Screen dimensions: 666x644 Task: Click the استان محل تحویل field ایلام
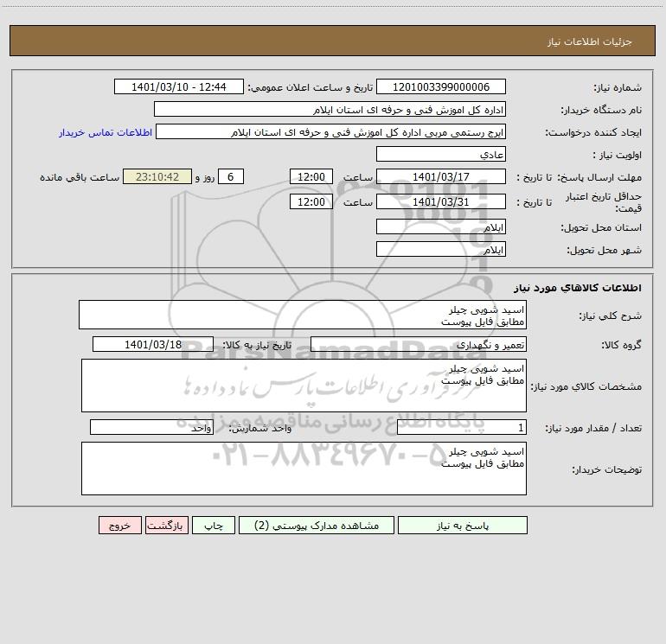[x=441, y=226]
